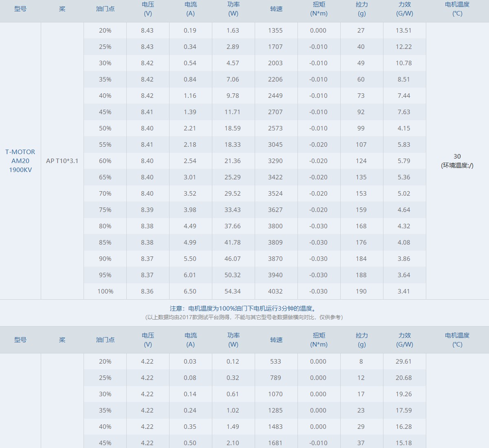Click RPM value 3870

pos(275,258)
